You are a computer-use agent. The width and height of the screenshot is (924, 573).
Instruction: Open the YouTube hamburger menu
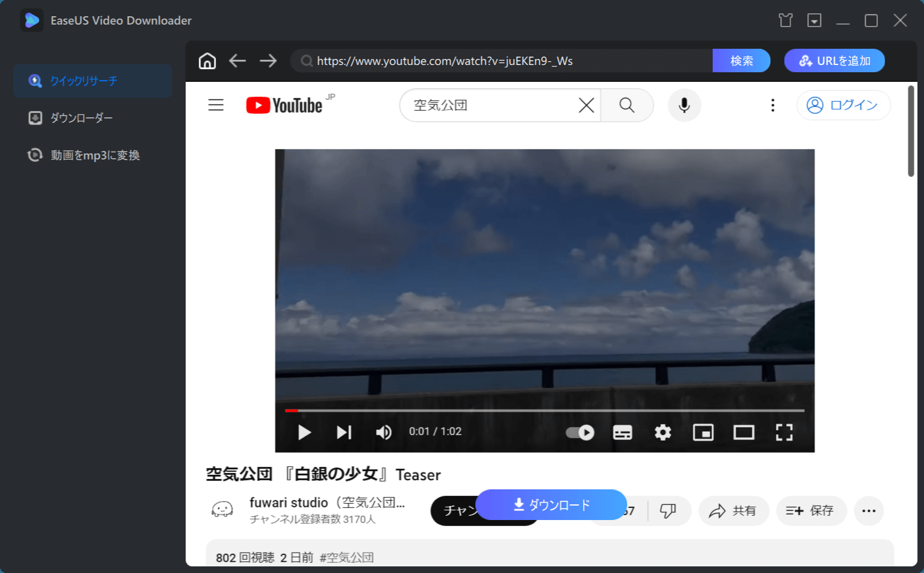216,105
